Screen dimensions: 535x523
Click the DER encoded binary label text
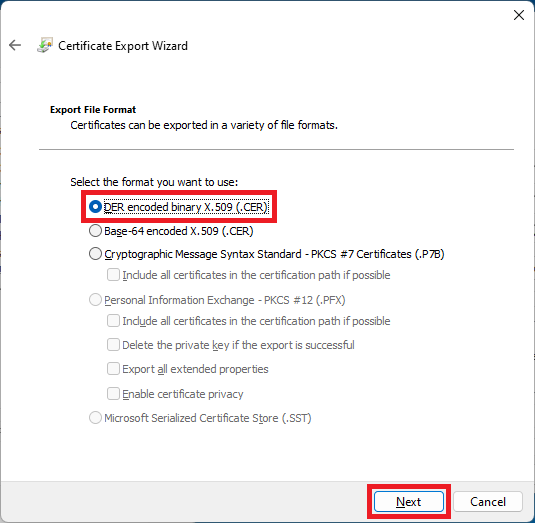186,207
